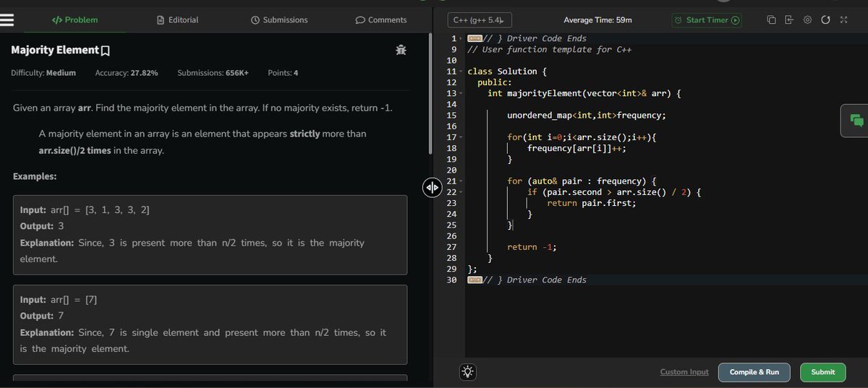The image size is (868, 388).
Task: Click the 'frequency[arr[i]]++;' code line
Action: 576,148
